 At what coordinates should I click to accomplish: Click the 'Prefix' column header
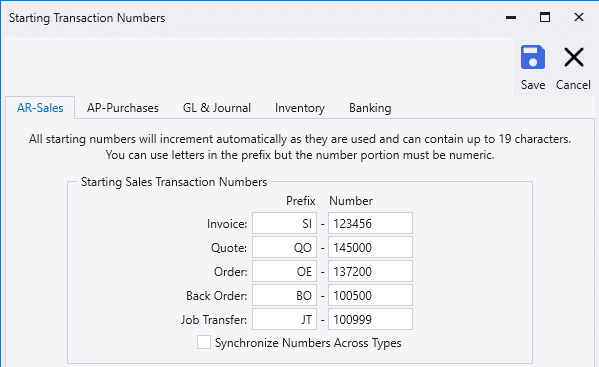click(x=301, y=201)
